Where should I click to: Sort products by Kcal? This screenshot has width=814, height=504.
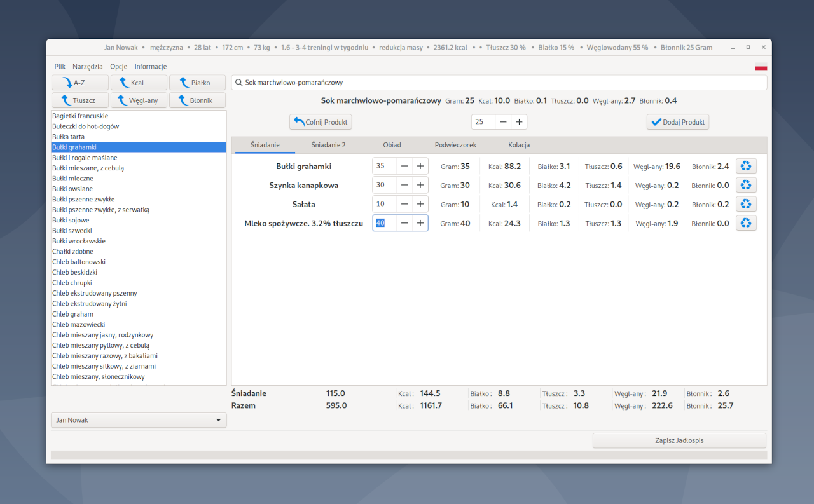(139, 83)
